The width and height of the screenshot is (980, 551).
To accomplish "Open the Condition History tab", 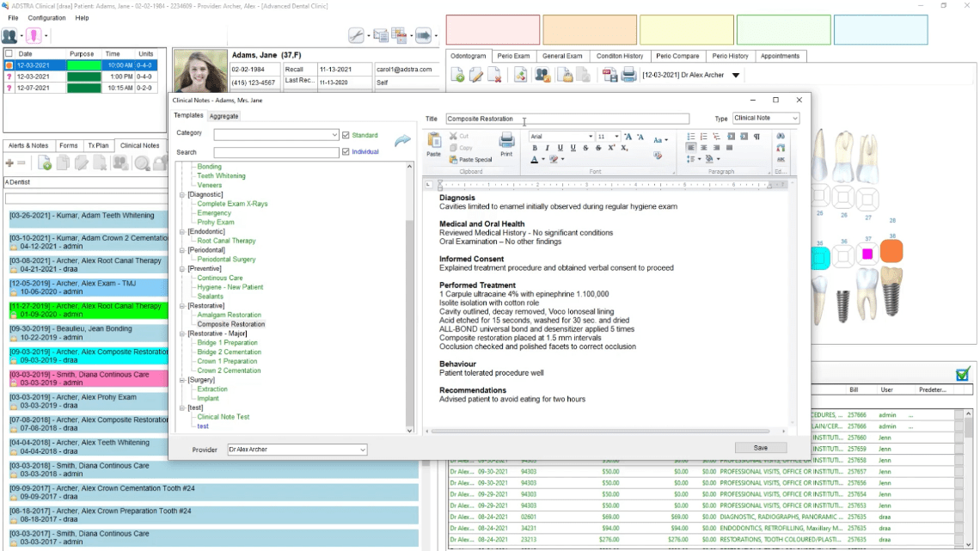I will tap(619, 56).
